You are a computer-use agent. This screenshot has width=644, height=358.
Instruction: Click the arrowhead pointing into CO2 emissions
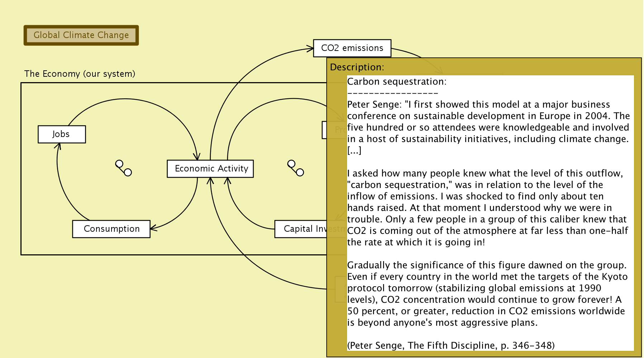[x=310, y=48]
